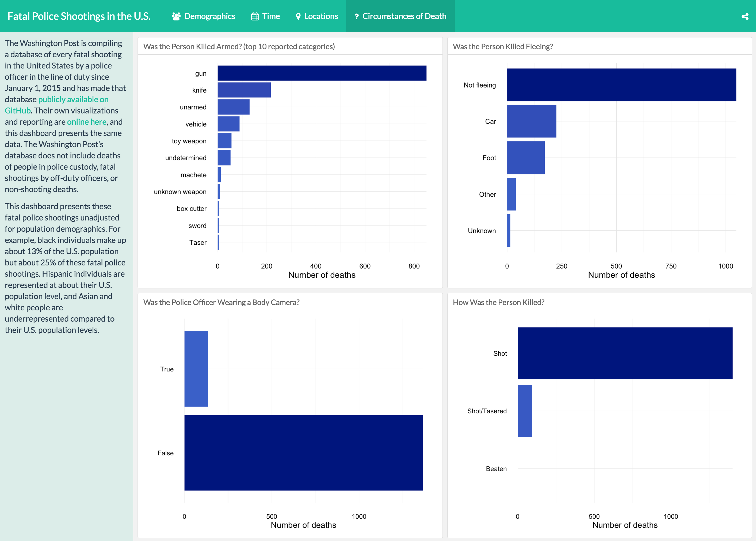Click the gun bar in the armed chart
The image size is (756, 541).
point(322,73)
